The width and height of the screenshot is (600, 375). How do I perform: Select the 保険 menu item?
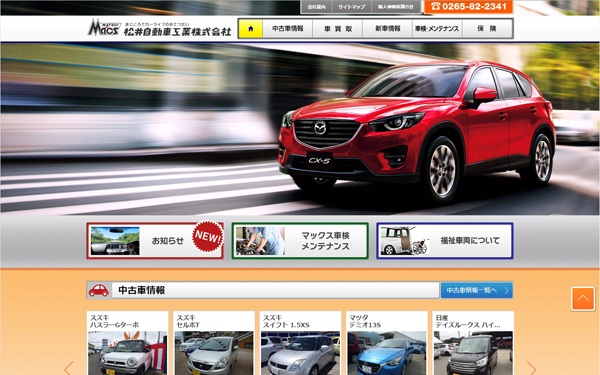point(487,29)
